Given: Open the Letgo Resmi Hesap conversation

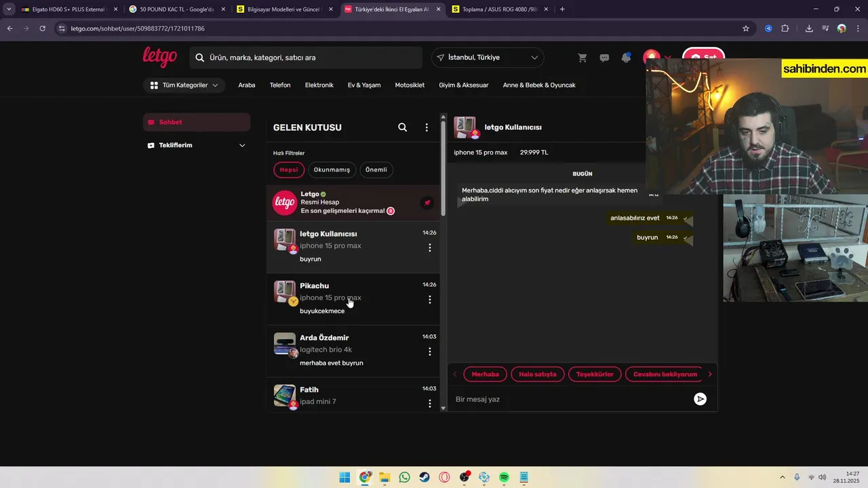Looking at the screenshot, I should tap(353, 203).
